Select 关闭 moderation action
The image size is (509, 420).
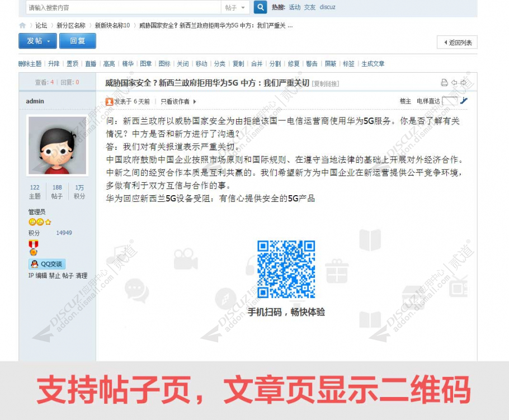[183, 64]
